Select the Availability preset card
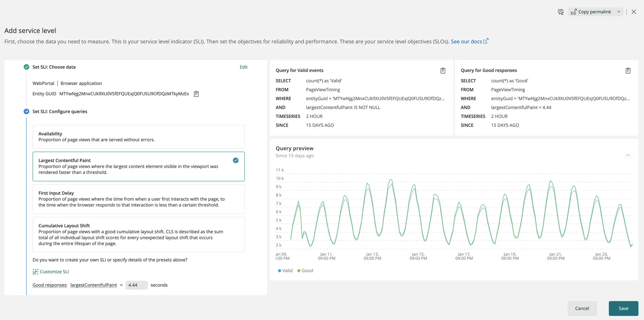This screenshot has width=644, height=320. pos(139,137)
